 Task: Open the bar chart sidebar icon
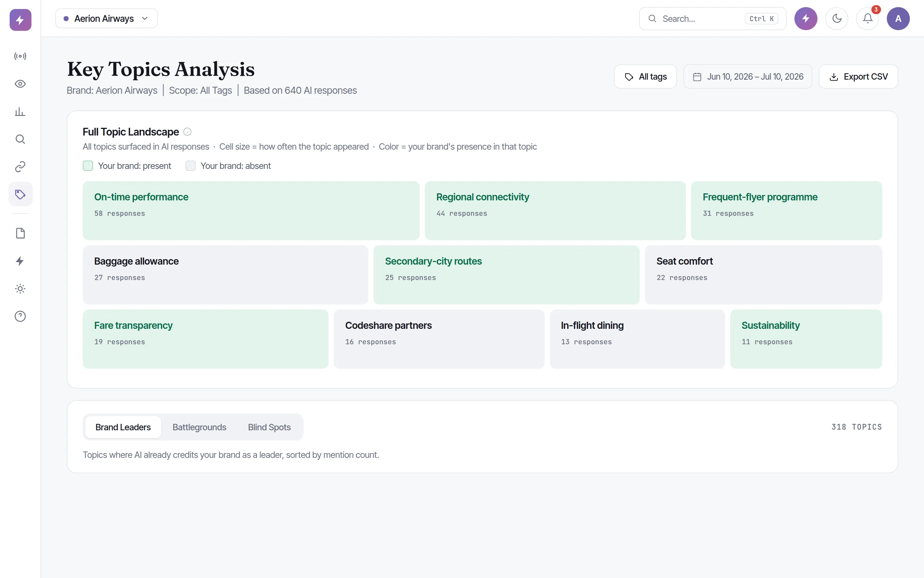[x=20, y=112]
